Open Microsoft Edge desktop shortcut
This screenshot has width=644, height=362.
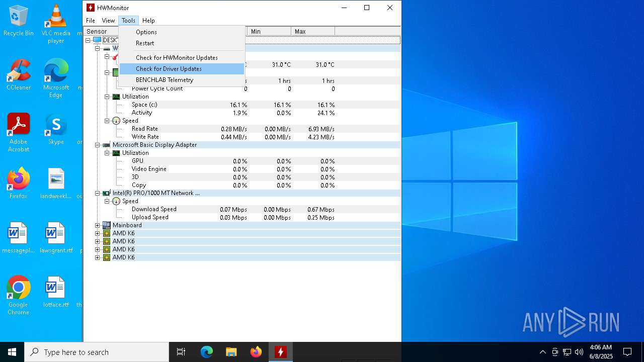pos(56,78)
